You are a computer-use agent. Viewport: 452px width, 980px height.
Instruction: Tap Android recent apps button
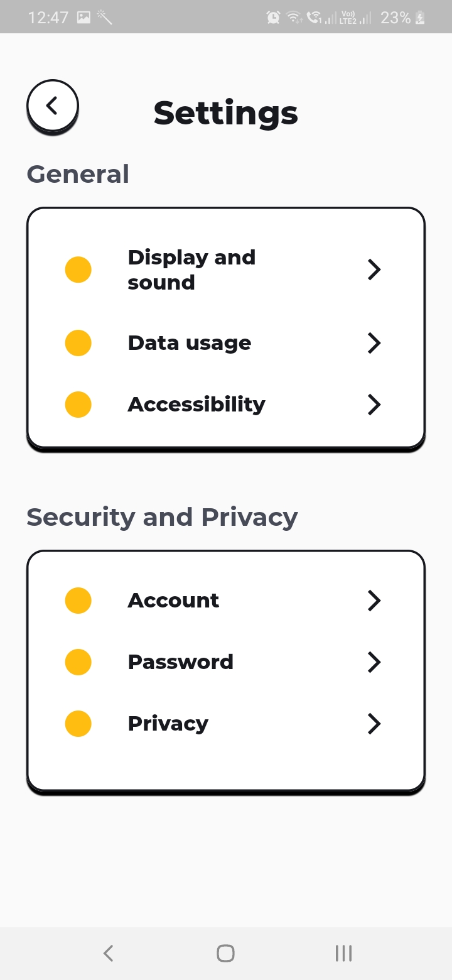pyautogui.click(x=343, y=953)
